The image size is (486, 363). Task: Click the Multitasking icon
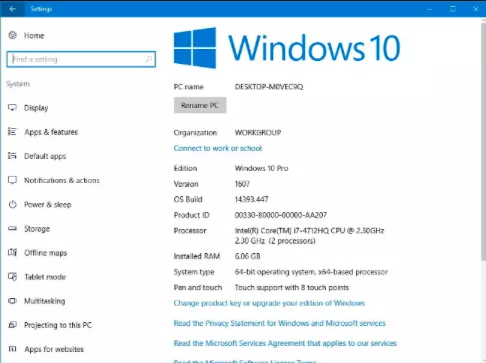[12, 301]
